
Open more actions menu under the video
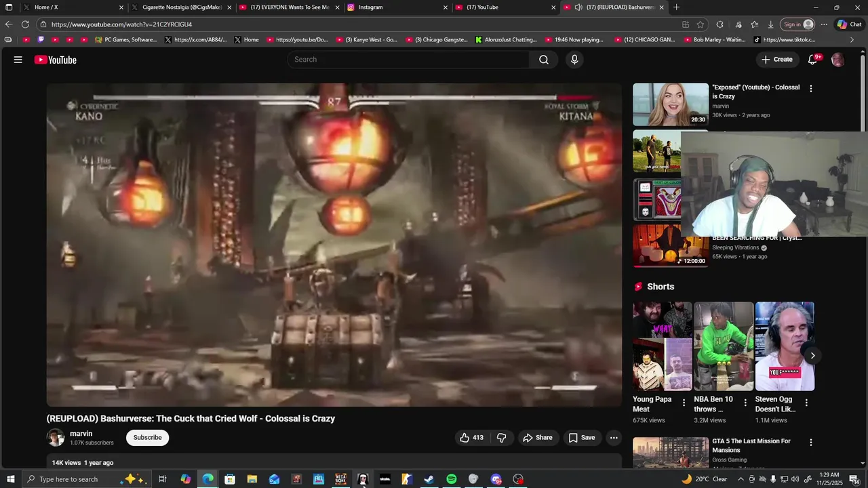point(614,438)
